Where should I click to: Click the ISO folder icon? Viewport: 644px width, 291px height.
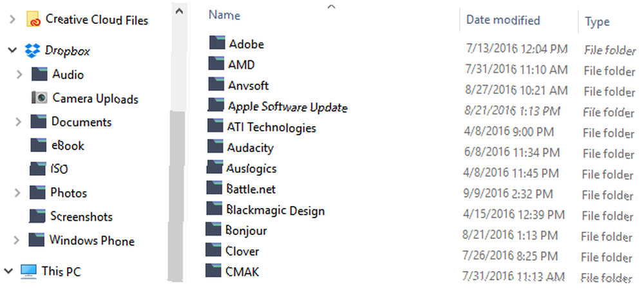point(38,168)
